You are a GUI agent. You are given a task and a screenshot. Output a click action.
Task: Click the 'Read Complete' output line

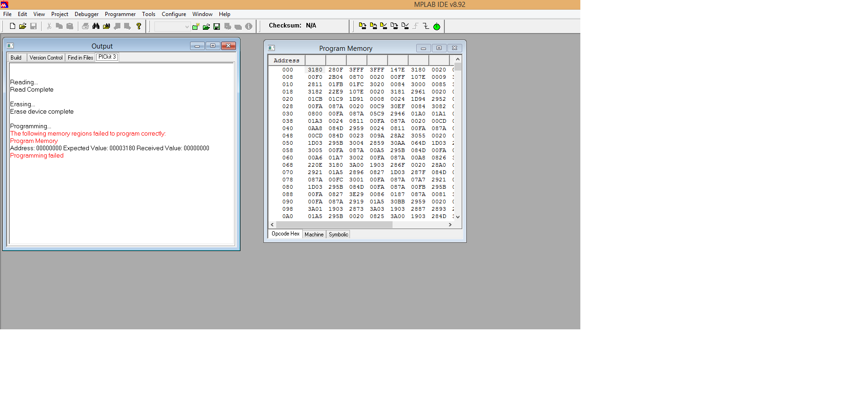tap(32, 90)
